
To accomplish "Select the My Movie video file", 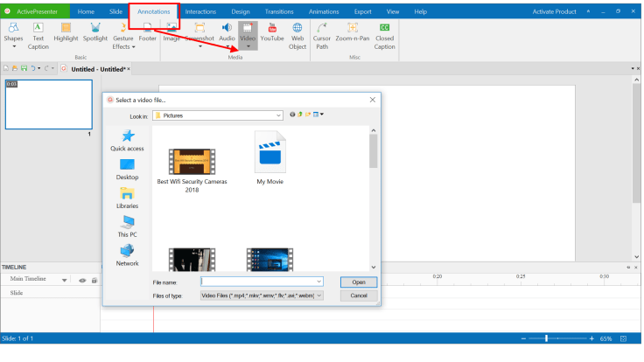I will point(269,158).
